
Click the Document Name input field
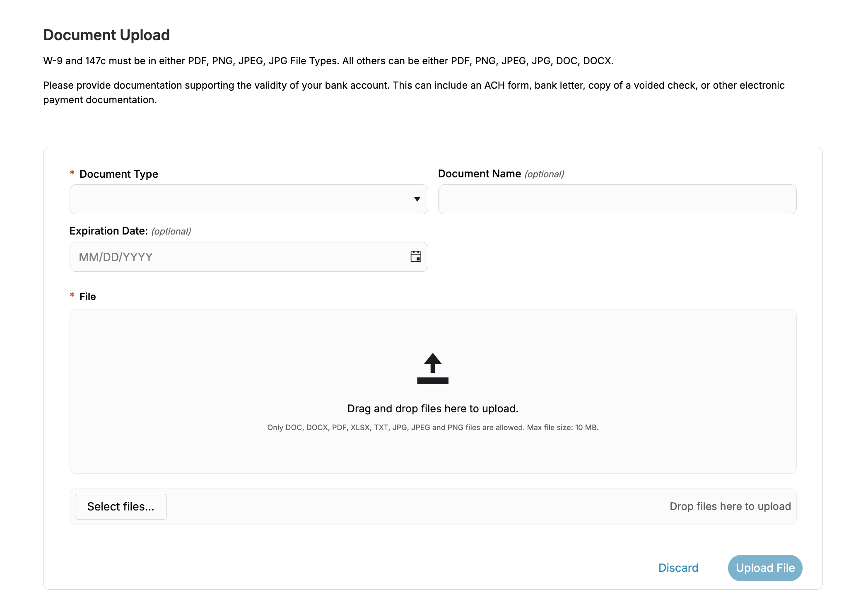tap(617, 199)
